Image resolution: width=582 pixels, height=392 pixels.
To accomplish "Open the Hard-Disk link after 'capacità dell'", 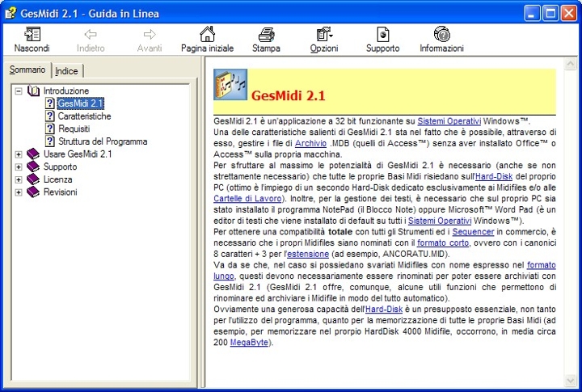I will [x=384, y=310].
